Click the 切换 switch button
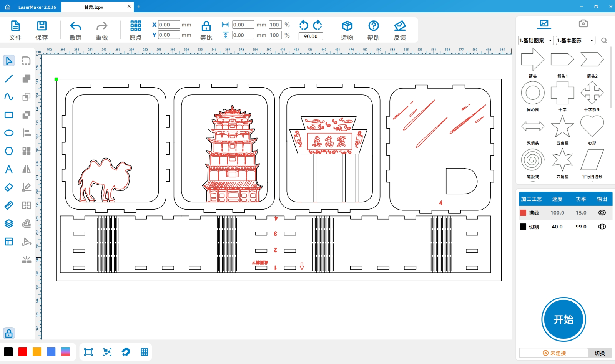 [600, 353]
